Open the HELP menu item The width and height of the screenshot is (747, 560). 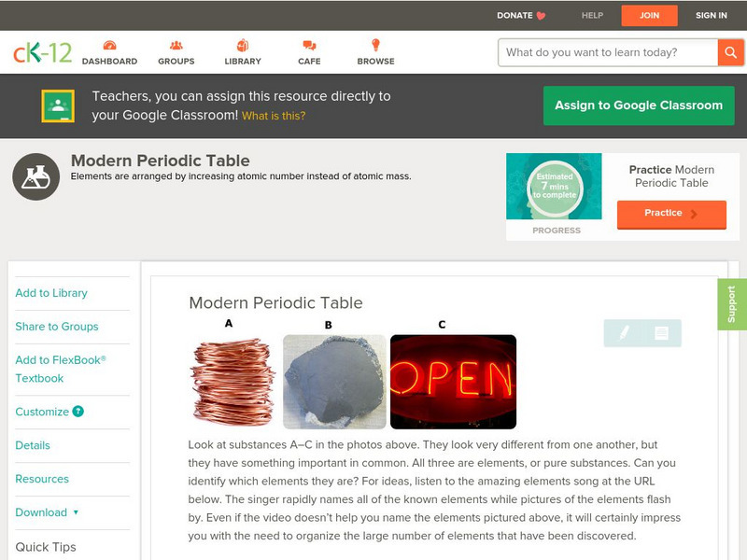click(x=592, y=15)
